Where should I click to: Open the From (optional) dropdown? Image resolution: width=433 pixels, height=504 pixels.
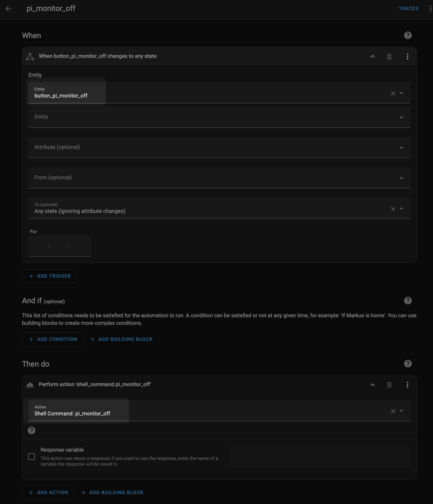pyautogui.click(x=219, y=178)
